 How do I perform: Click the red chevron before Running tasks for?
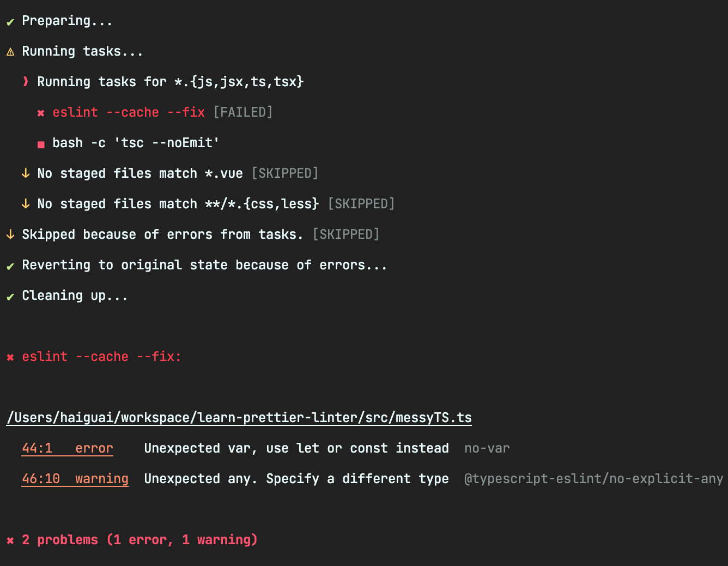tap(26, 82)
